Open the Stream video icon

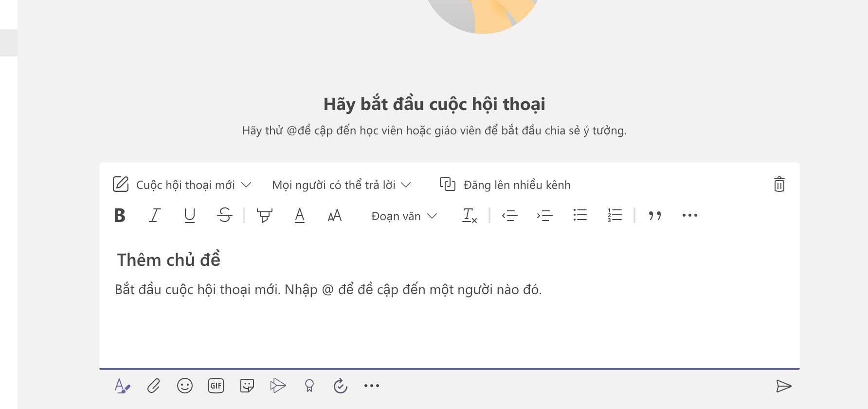(x=278, y=386)
